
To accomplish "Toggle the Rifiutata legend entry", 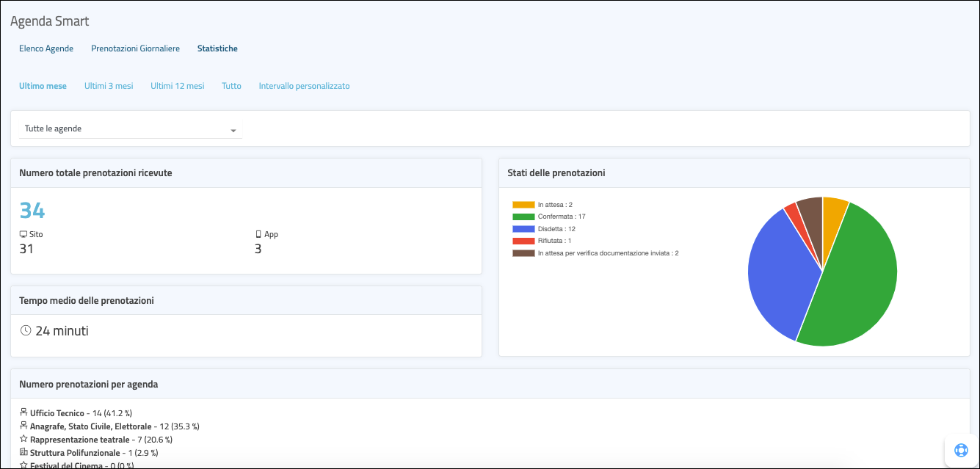I will tap(556, 241).
